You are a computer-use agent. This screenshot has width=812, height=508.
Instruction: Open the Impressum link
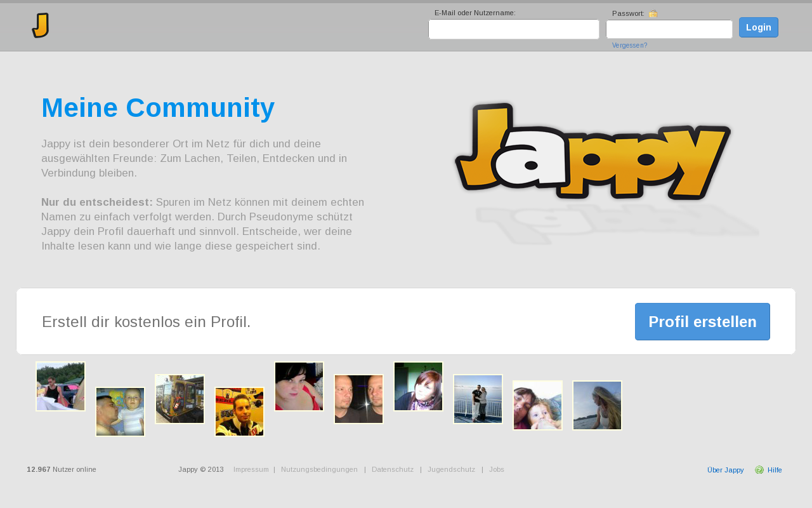tap(251, 470)
